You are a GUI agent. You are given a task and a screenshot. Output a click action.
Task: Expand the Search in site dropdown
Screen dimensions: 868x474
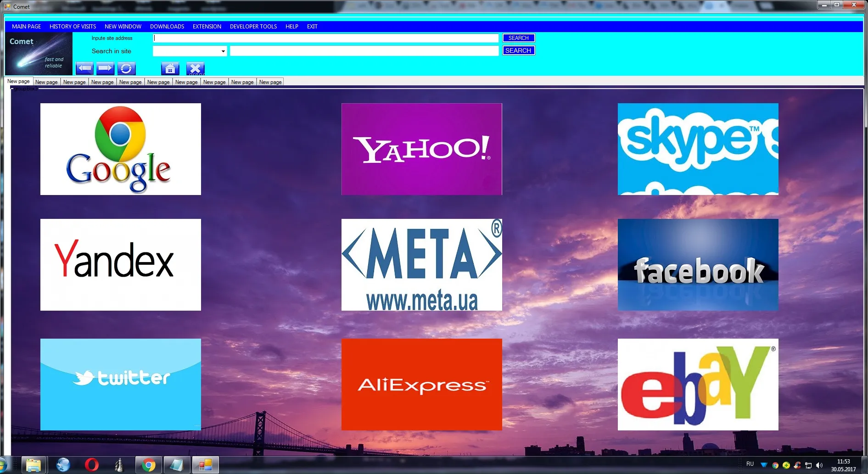[223, 51]
